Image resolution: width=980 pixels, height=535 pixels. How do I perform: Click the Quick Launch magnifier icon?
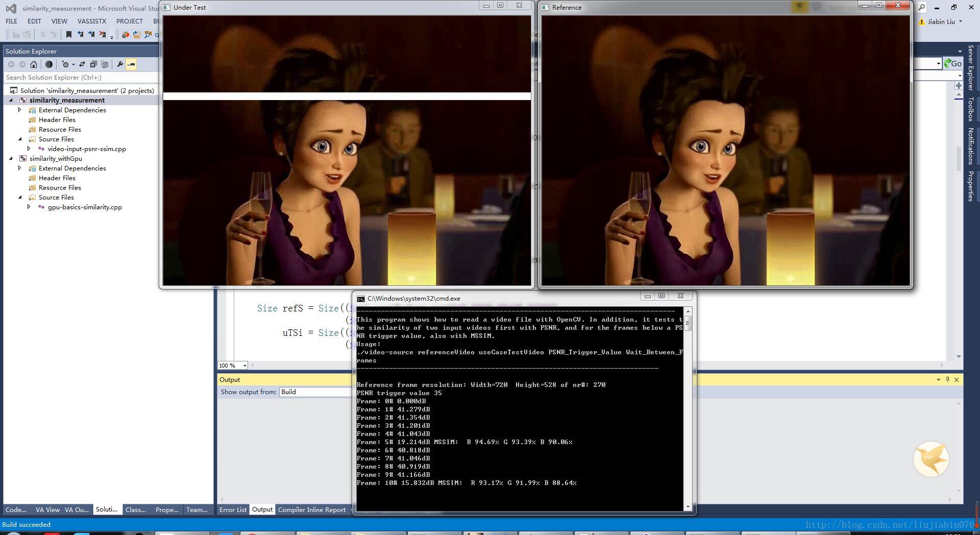pyautogui.click(x=922, y=7)
